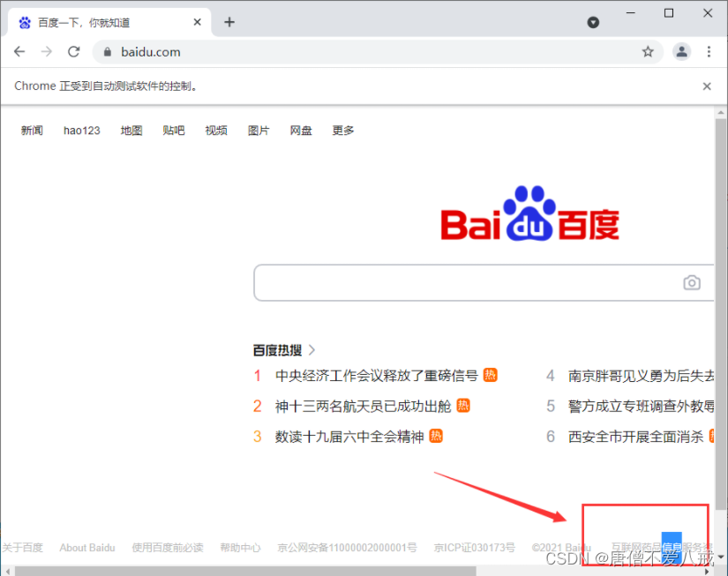This screenshot has height=576, width=728.
Task: Click the browser forward arrow
Action: click(47, 51)
